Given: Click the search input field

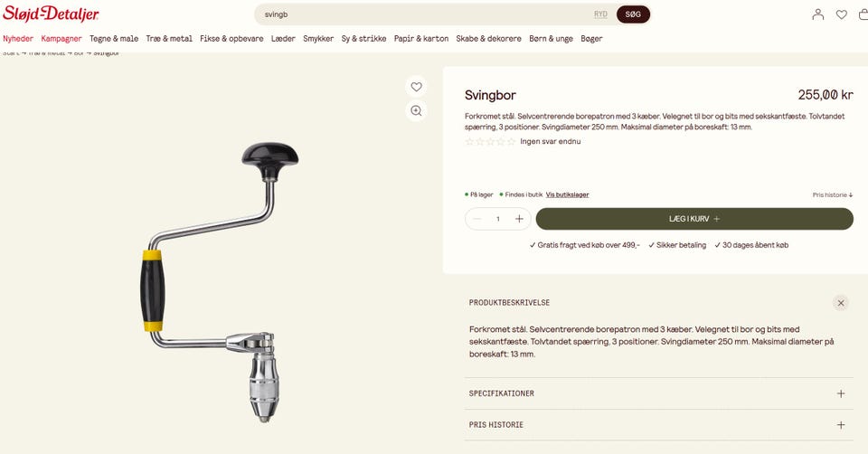Looking at the screenshot, I should point(426,14).
